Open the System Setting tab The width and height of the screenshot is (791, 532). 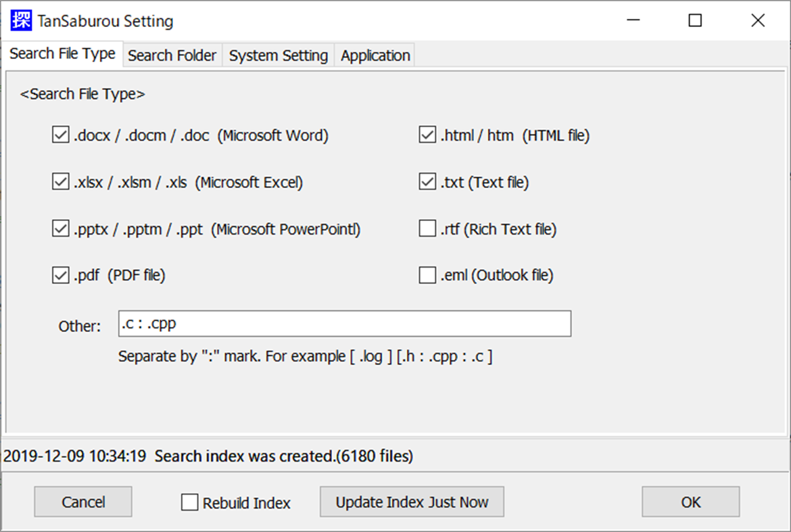click(x=278, y=55)
